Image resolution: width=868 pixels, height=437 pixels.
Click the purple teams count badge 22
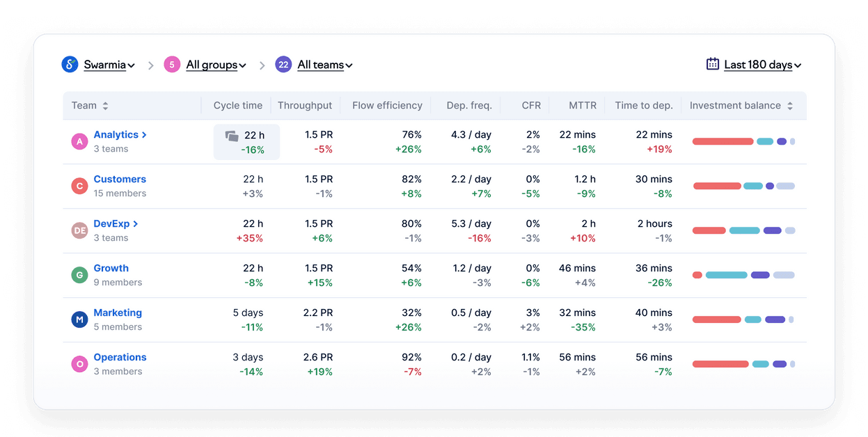click(x=283, y=65)
